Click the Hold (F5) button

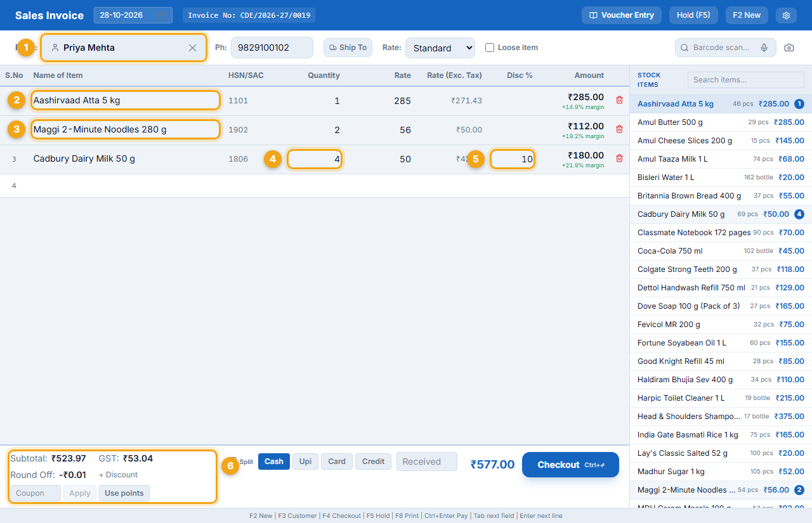(693, 15)
